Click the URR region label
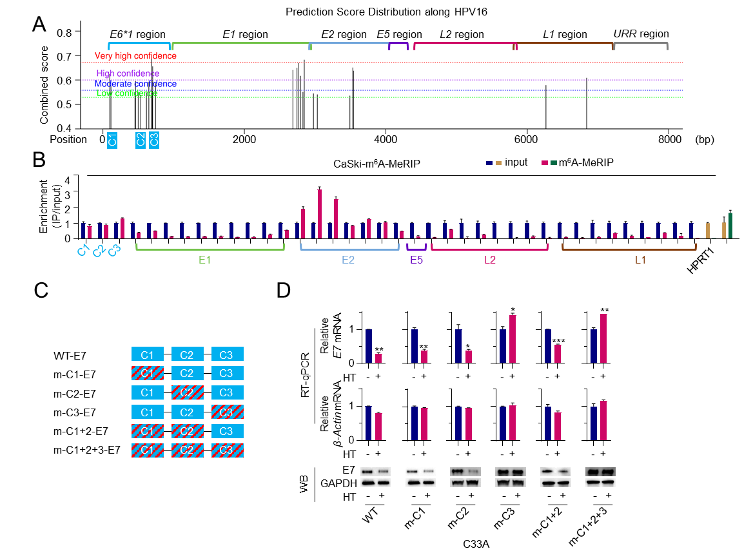 [641, 34]
